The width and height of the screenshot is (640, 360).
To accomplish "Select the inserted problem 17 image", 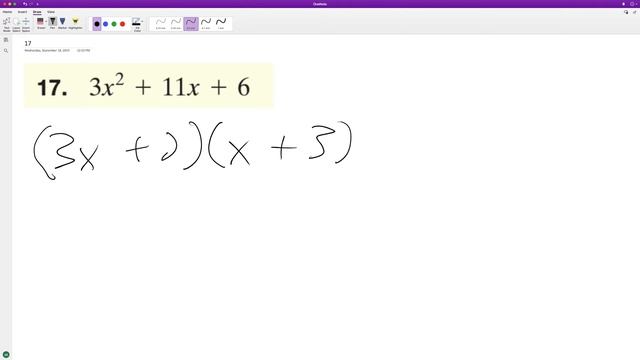I will 149,86.
